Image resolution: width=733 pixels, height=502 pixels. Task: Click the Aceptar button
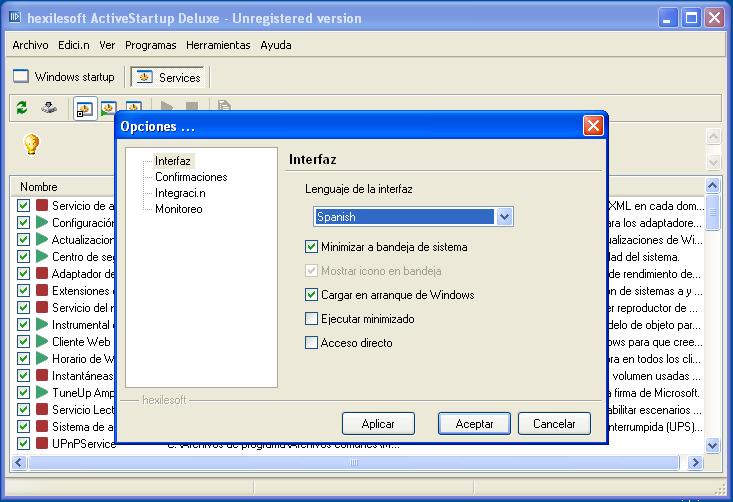point(474,423)
